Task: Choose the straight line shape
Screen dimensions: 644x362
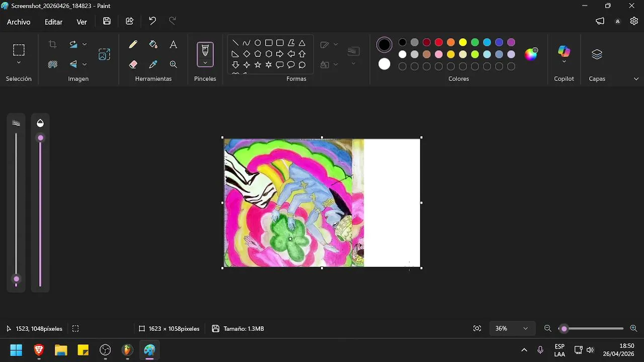Action: point(235,43)
